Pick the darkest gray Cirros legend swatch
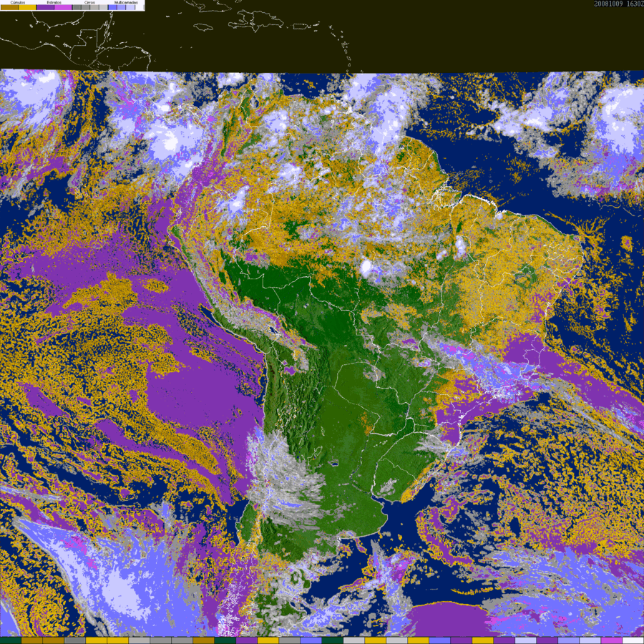Image resolution: width=644 pixels, height=644 pixels. pyautogui.click(x=77, y=7)
